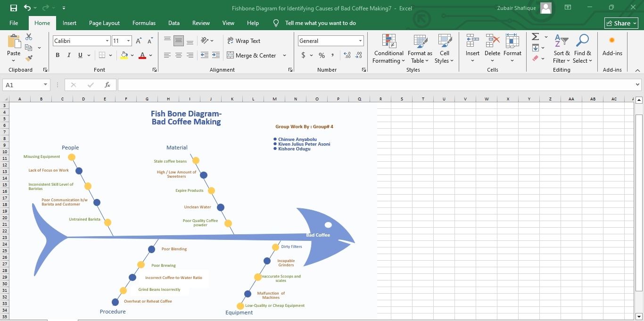Click inside the formula bar

(330, 85)
